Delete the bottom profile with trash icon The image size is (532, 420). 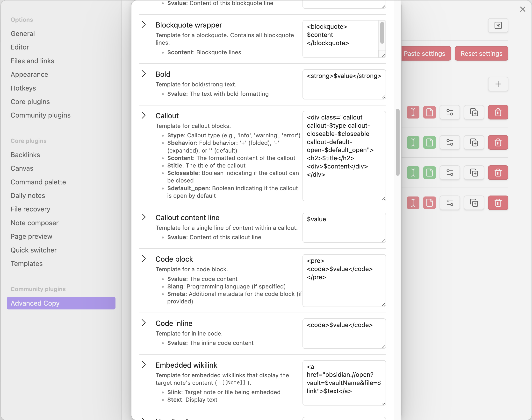coord(498,203)
